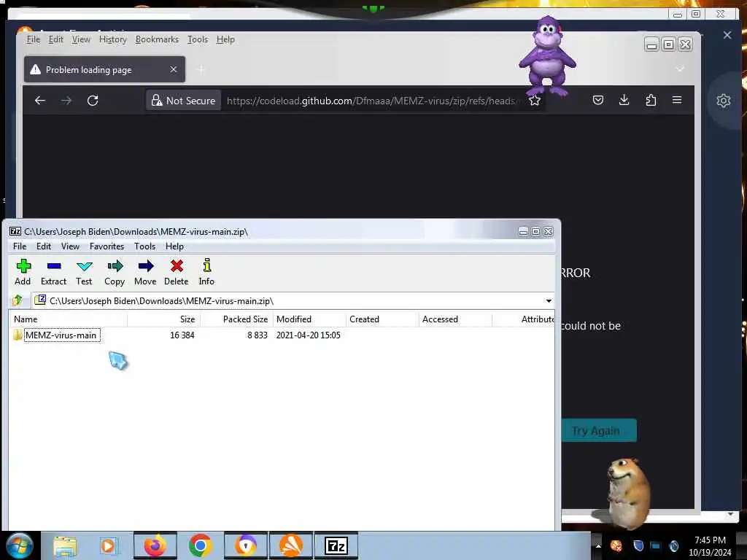Open settings gear on right sidebar

pos(723,101)
